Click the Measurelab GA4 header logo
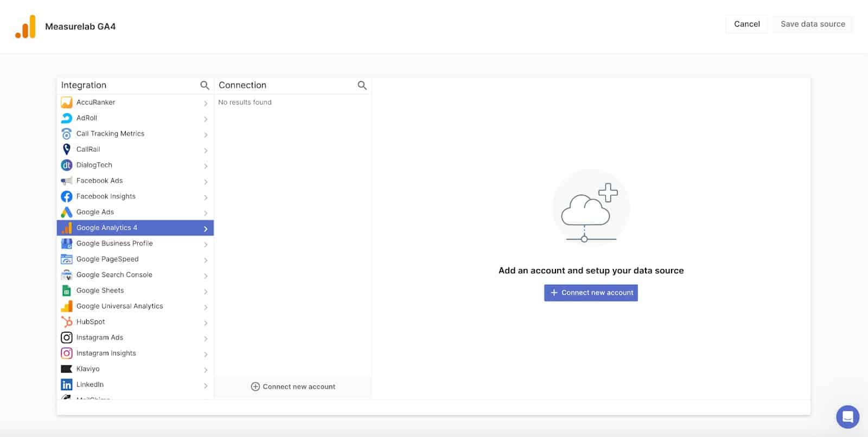Viewport: 868px width, 437px height. 25,27
